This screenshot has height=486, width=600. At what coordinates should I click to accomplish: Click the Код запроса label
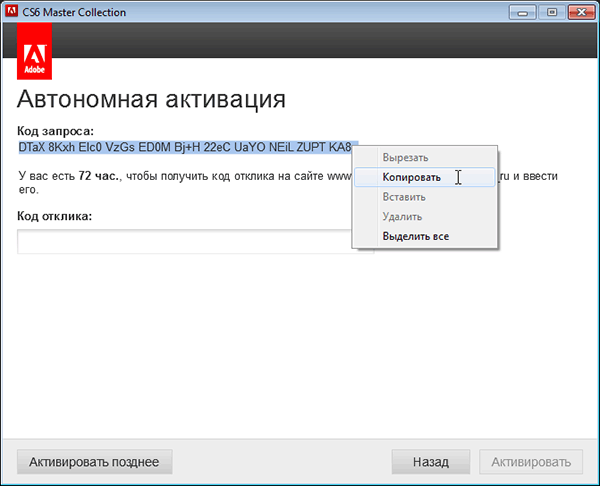(x=55, y=131)
